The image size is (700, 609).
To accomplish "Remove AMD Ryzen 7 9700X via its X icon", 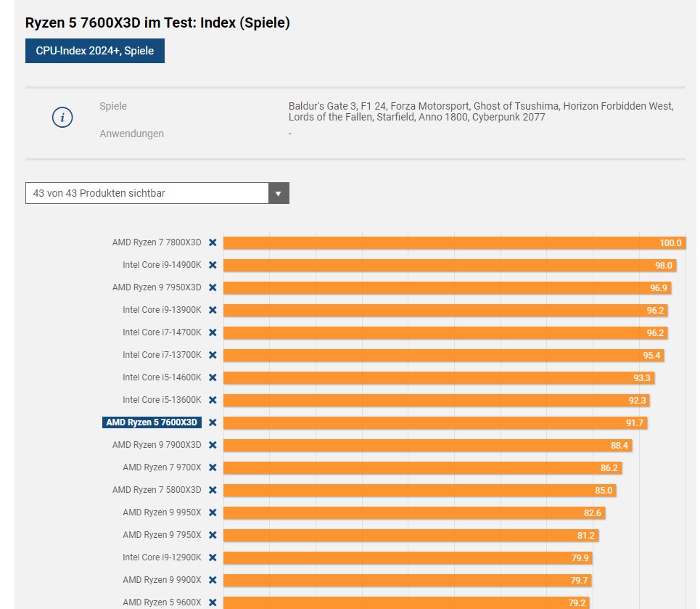I will pos(213,467).
